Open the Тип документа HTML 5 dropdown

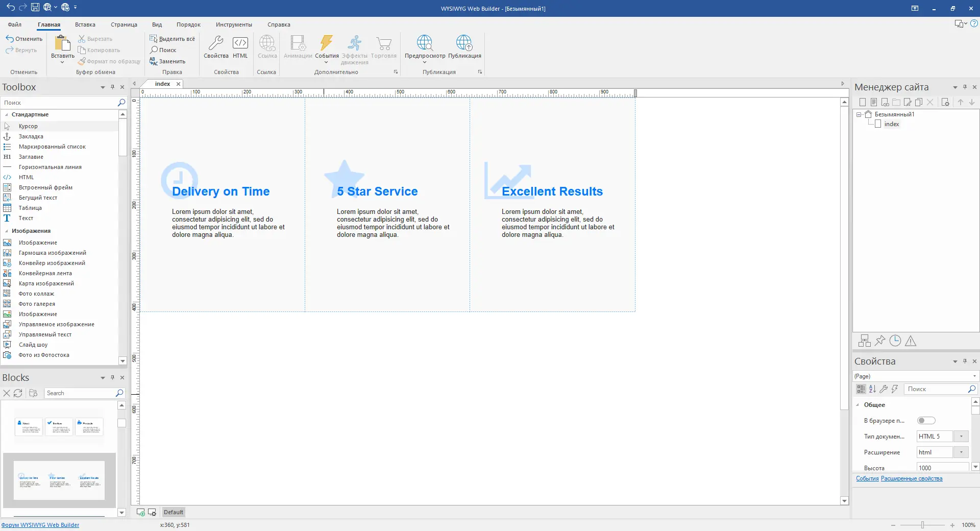tap(961, 437)
